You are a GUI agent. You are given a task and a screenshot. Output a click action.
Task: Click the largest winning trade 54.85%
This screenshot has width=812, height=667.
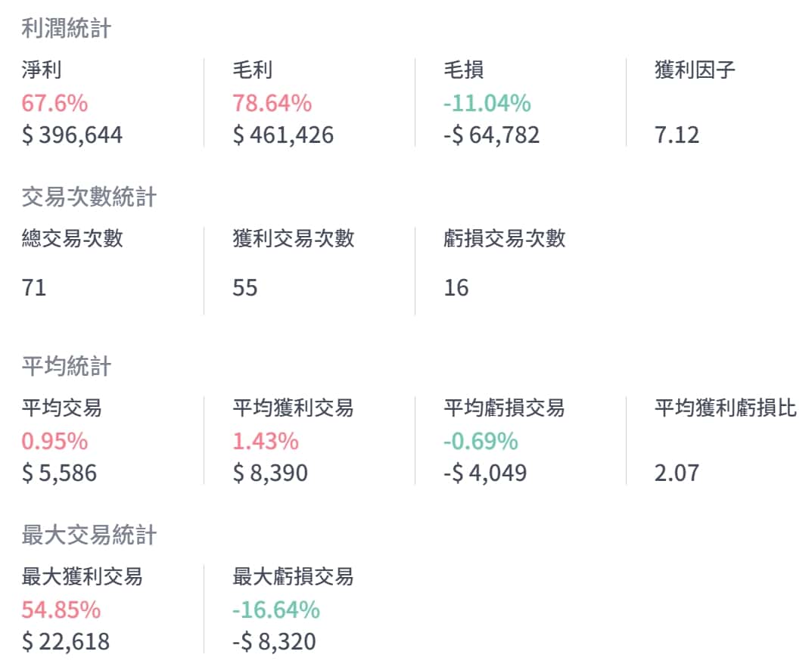pos(61,610)
